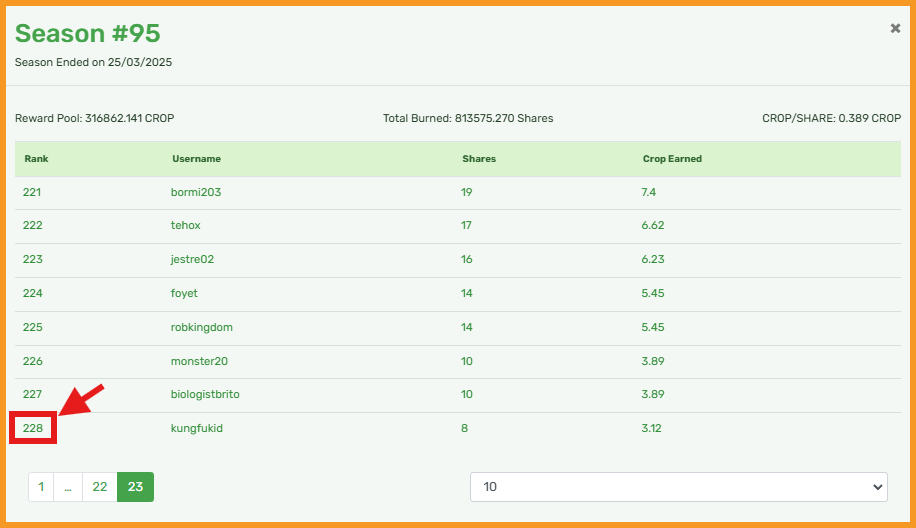Close the Season #95 dialog
This screenshot has width=916, height=528.
click(895, 28)
